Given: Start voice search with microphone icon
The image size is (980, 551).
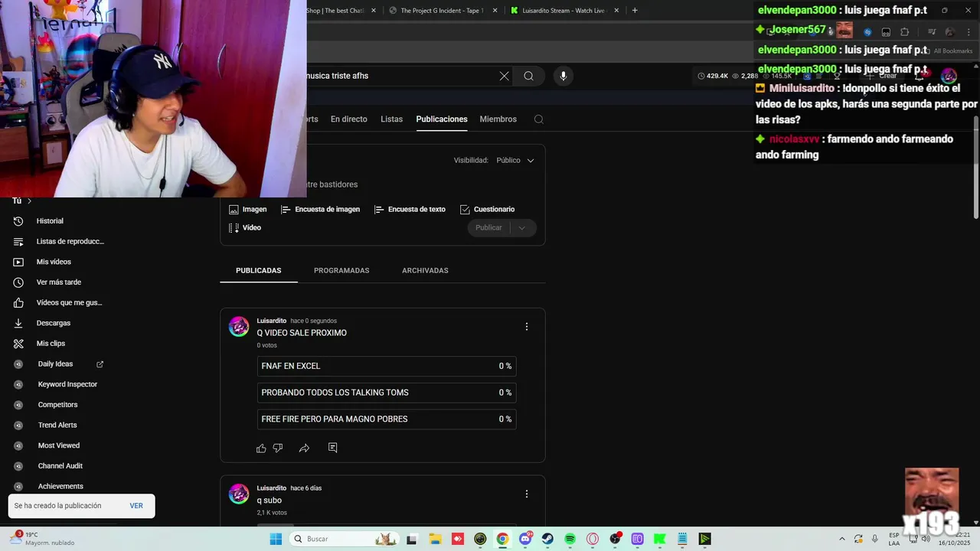Looking at the screenshot, I should coord(563,76).
